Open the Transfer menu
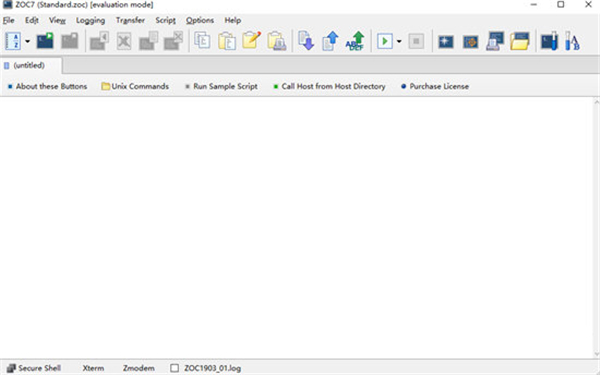Viewport: 600px width, 375px height. pyautogui.click(x=130, y=20)
